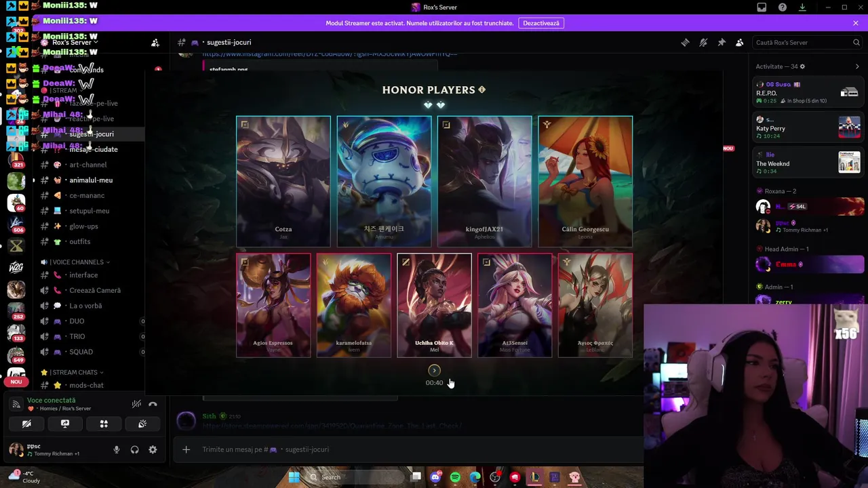
Task: Open The Weeknd listening activity card
Action: tap(810, 163)
